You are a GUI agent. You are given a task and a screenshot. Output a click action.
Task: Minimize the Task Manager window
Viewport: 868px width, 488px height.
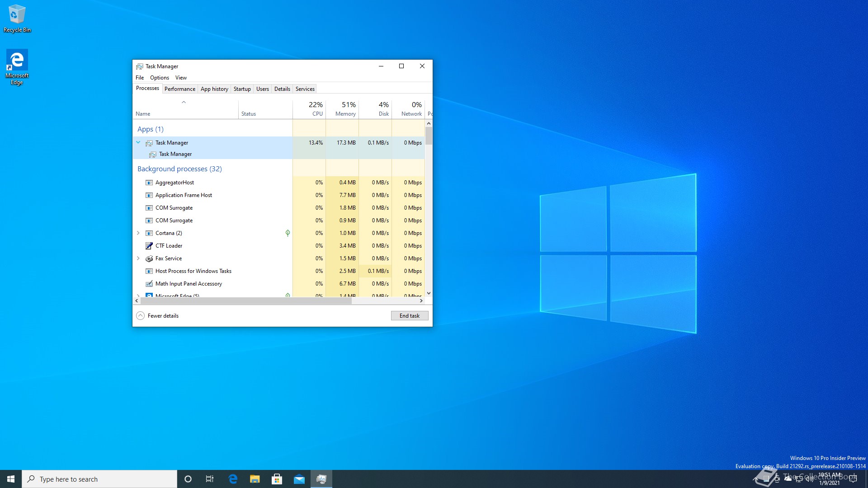coord(381,66)
